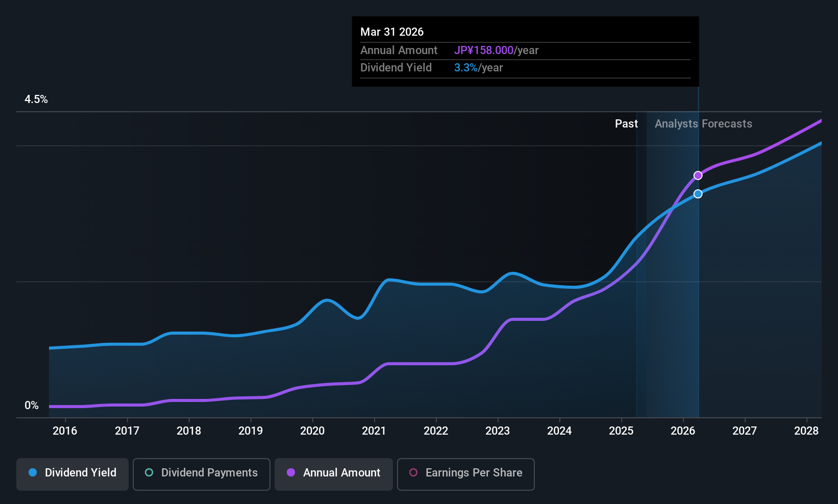Click the 0% y-axis label

click(x=32, y=406)
